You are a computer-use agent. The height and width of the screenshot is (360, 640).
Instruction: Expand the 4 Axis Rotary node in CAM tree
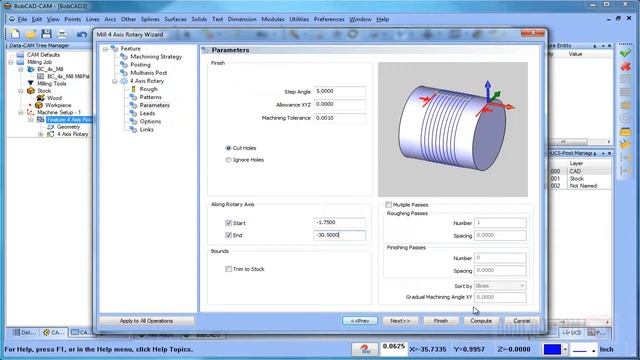[40, 134]
